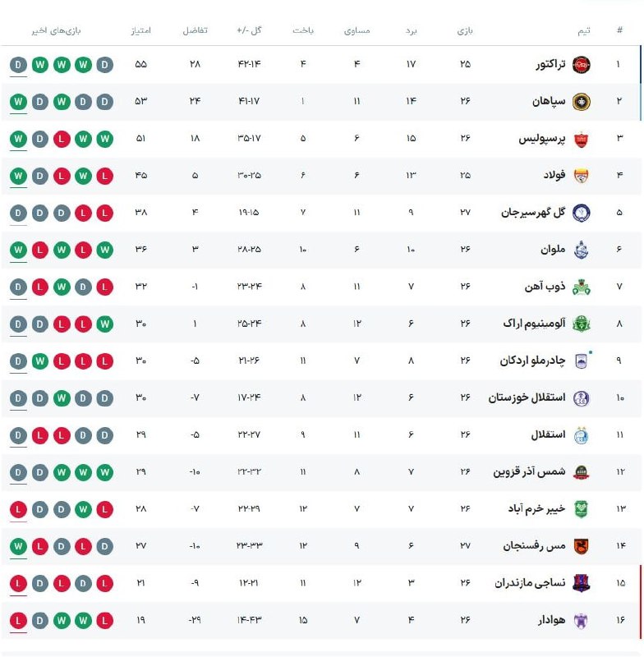The width and height of the screenshot is (644, 657).
Task: Click the Malavan club emblem
Action: (581, 249)
